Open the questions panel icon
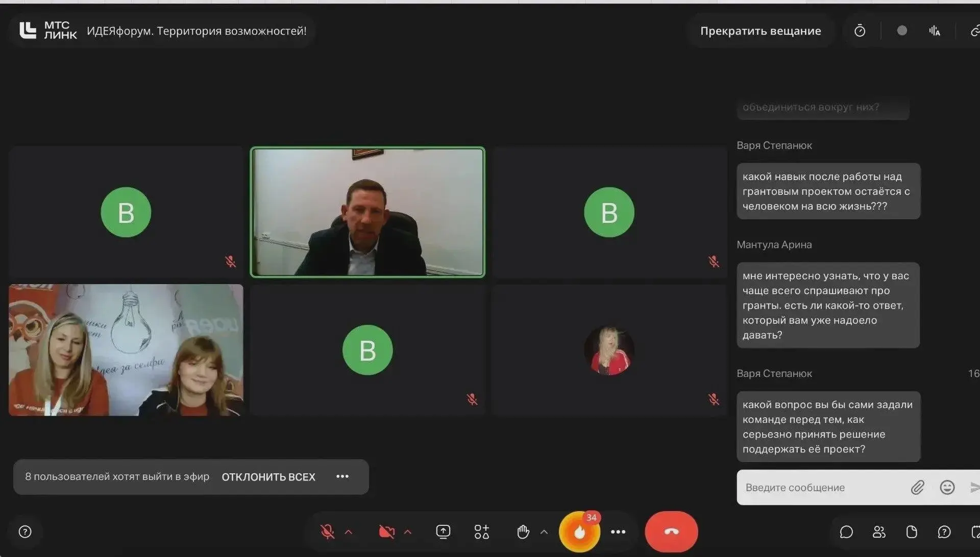Screen dimensions: 980x557 tap(944, 532)
